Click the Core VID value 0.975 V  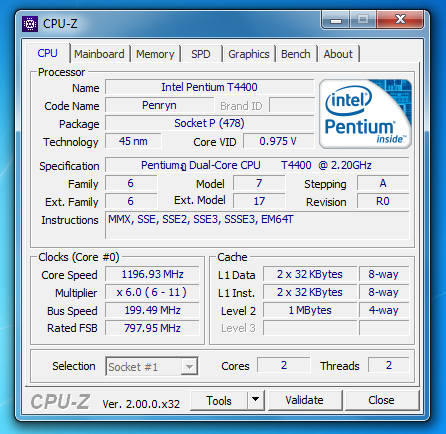[x=278, y=141]
